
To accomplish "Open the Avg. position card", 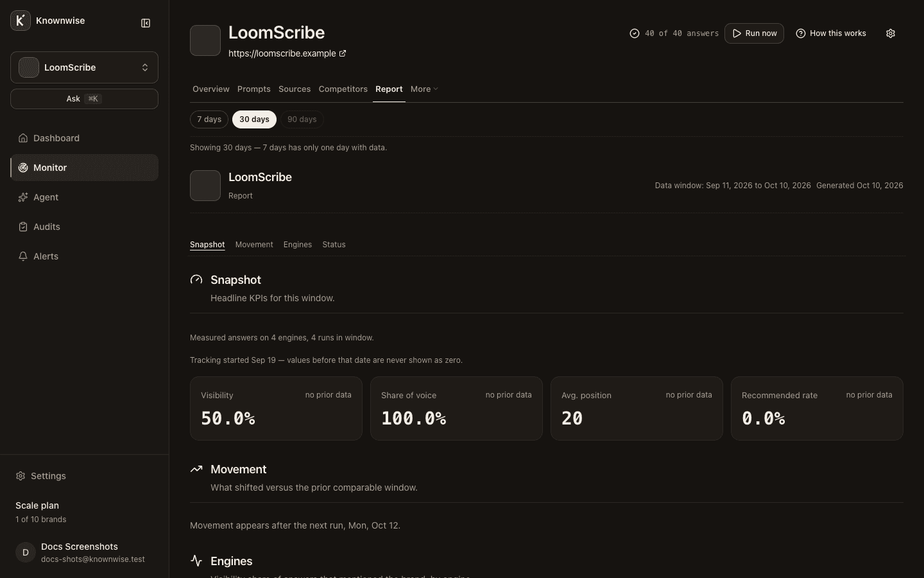I will 637,408.
